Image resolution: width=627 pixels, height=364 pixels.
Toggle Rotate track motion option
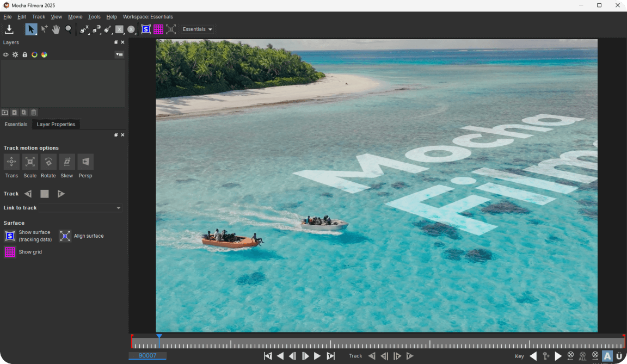(48, 162)
